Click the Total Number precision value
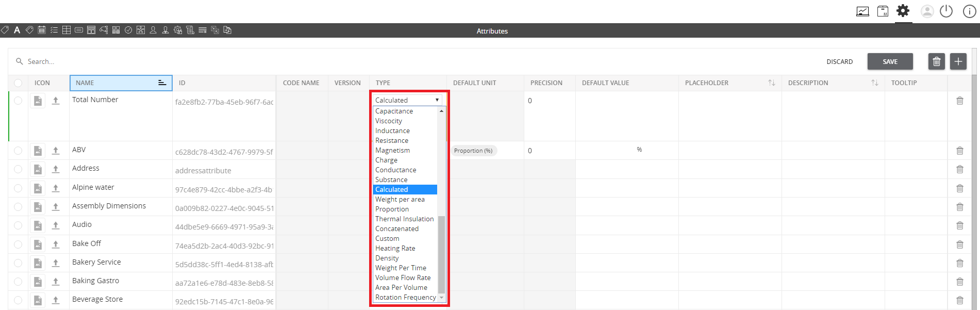 click(x=530, y=101)
